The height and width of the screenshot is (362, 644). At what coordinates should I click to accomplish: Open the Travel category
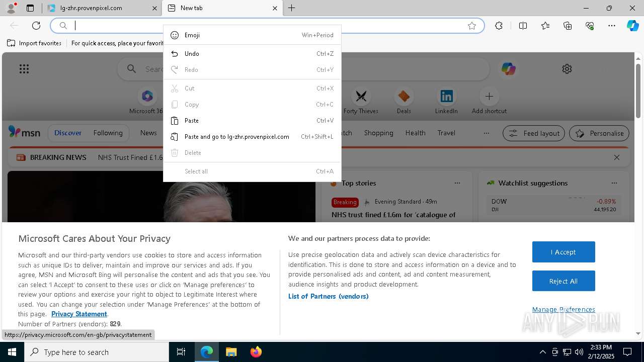point(446,133)
